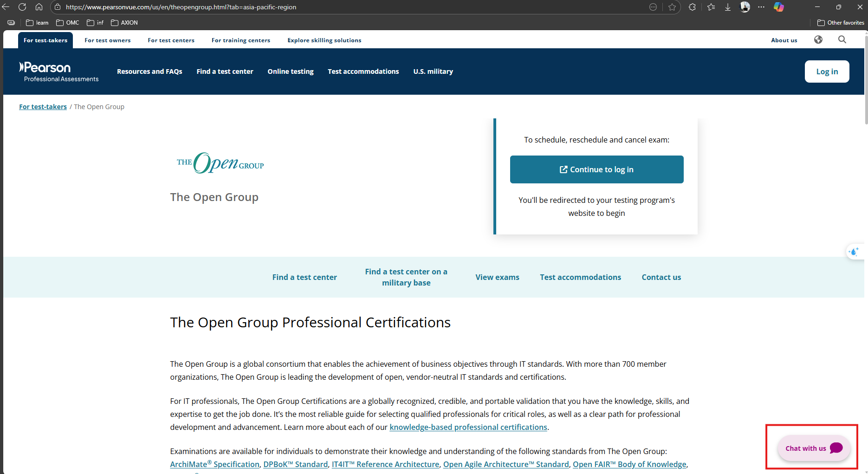Switch to the For test owners tab
Viewport: 868px width, 474px height.
coord(108,40)
